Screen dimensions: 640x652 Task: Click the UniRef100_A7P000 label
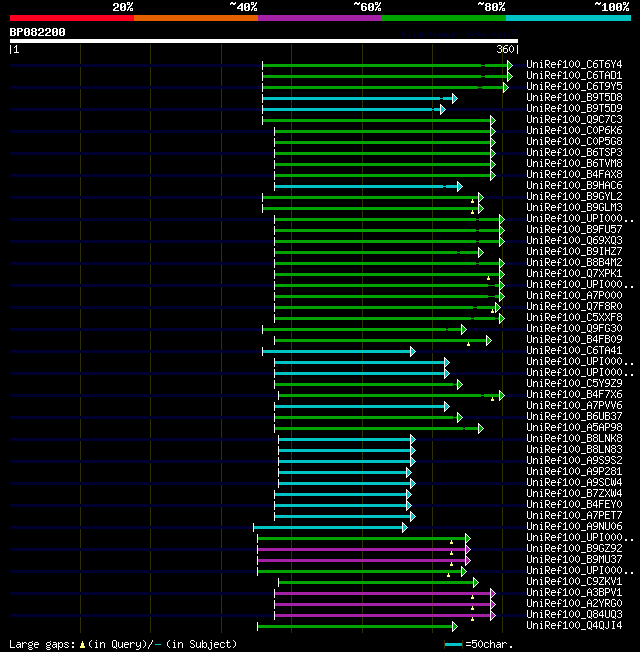point(574,296)
